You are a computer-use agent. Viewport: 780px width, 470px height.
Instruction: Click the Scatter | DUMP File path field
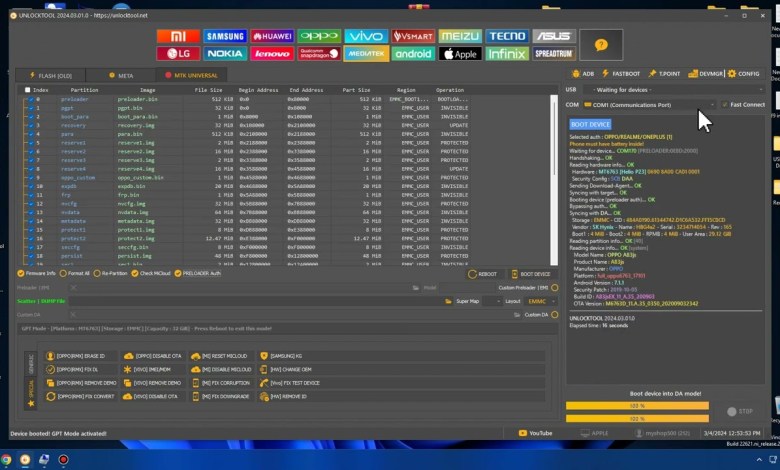pyautogui.click(x=254, y=301)
